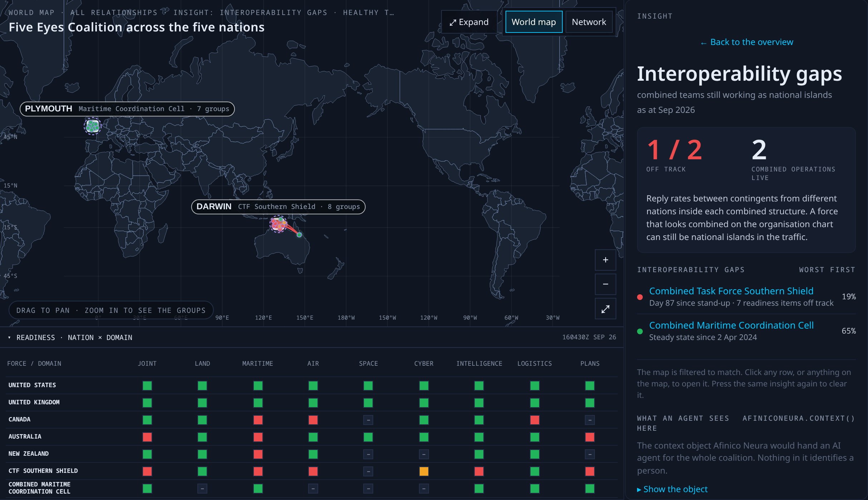Click CTF Southern Shield's dash SPACE cell

(368, 471)
